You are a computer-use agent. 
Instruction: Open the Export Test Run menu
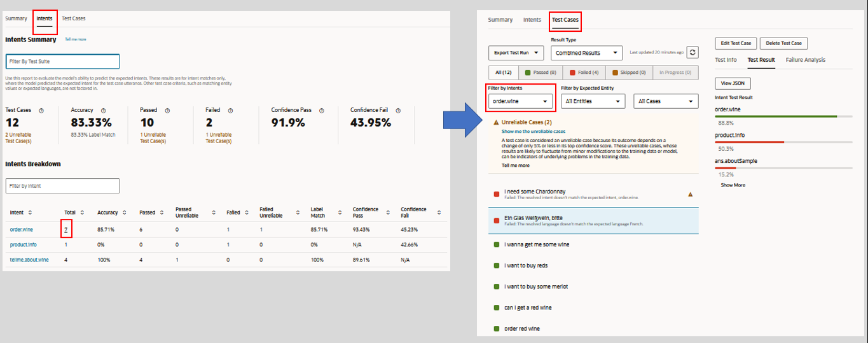(x=516, y=53)
